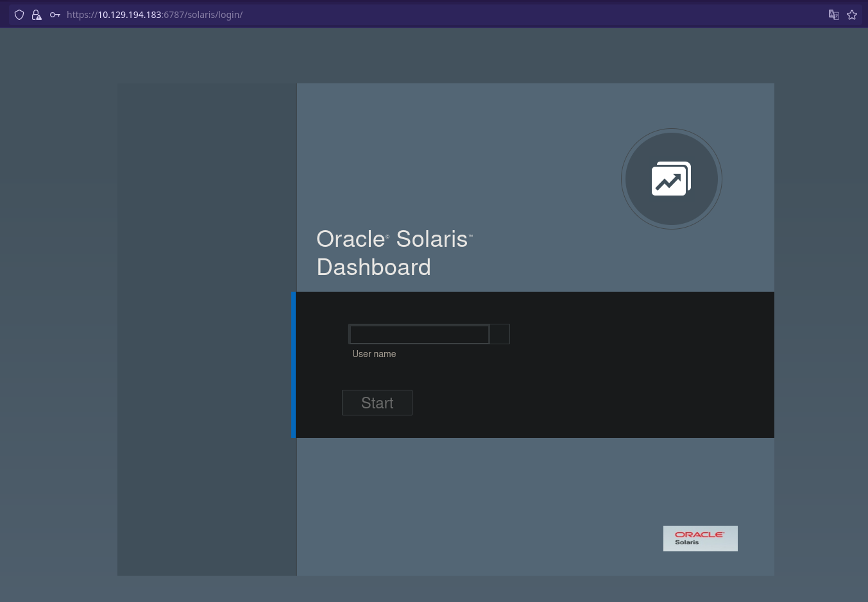The image size is (868, 602).
Task: Click the dashboard chart icon in circle
Action: pyautogui.click(x=671, y=179)
